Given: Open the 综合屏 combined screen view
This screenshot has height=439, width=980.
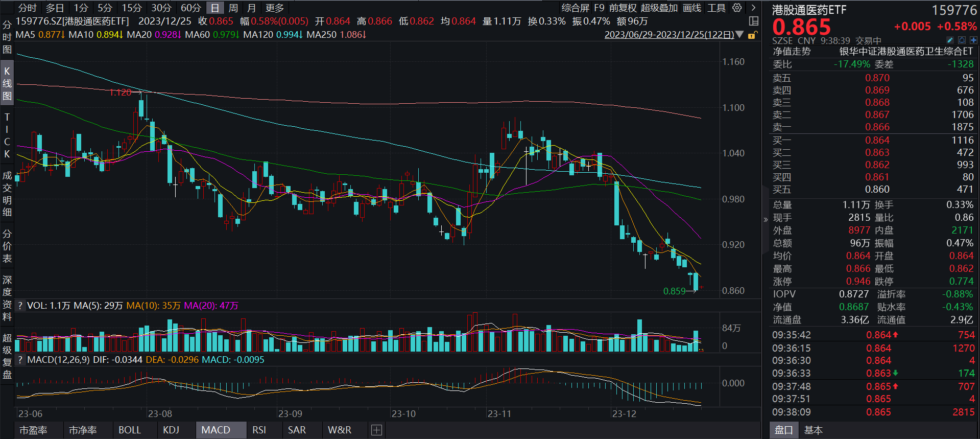Looking at the screenshot, I should 576,8.
